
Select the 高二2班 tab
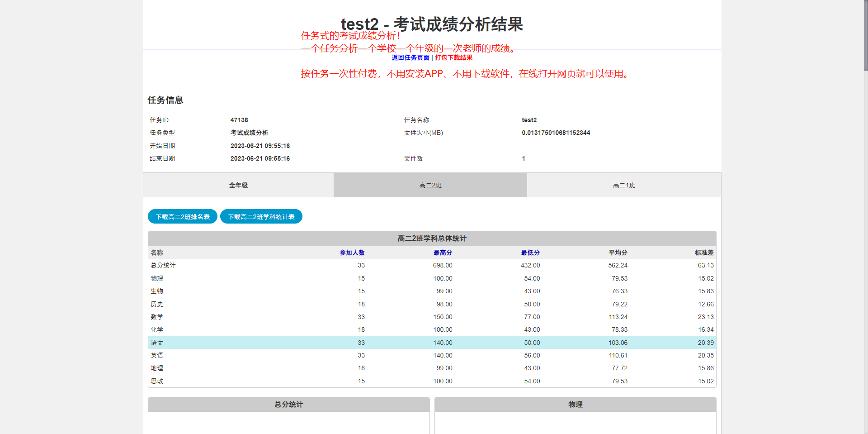430,185
